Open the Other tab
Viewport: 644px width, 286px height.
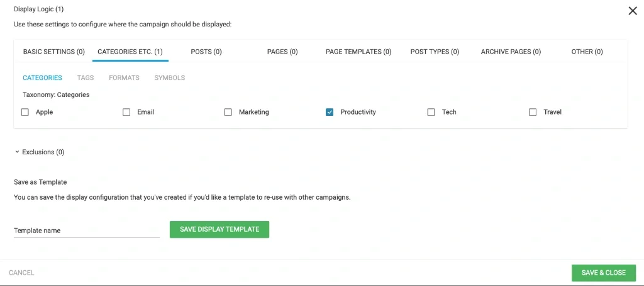587,52
